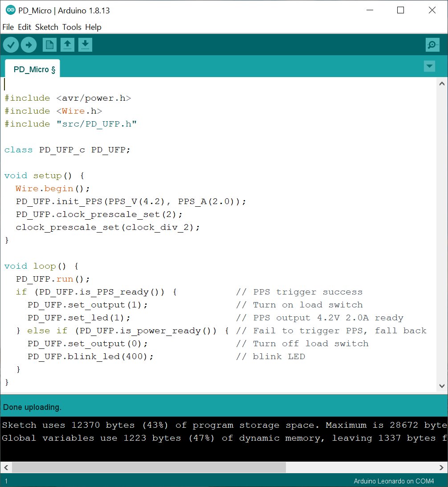This screenshot has height=487, width=448.
Task: Click the console horizontal scrollbar thumb
Action: click(149, 467)
